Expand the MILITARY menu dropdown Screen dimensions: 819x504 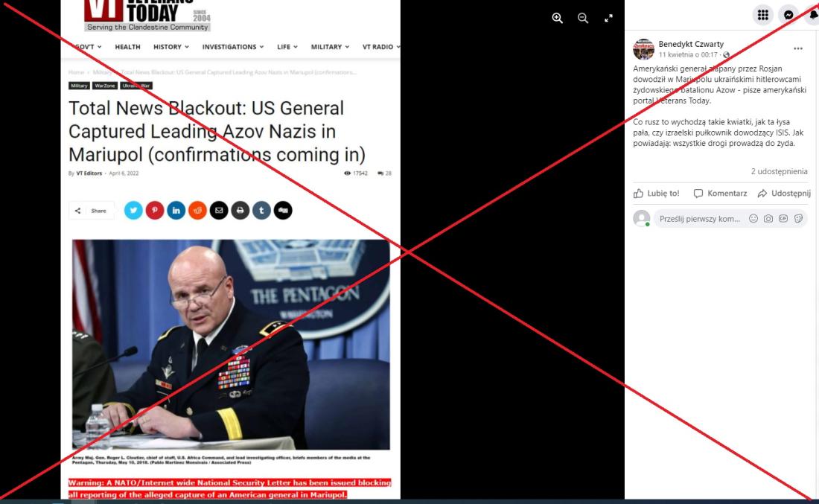click(x=330, y=47)
